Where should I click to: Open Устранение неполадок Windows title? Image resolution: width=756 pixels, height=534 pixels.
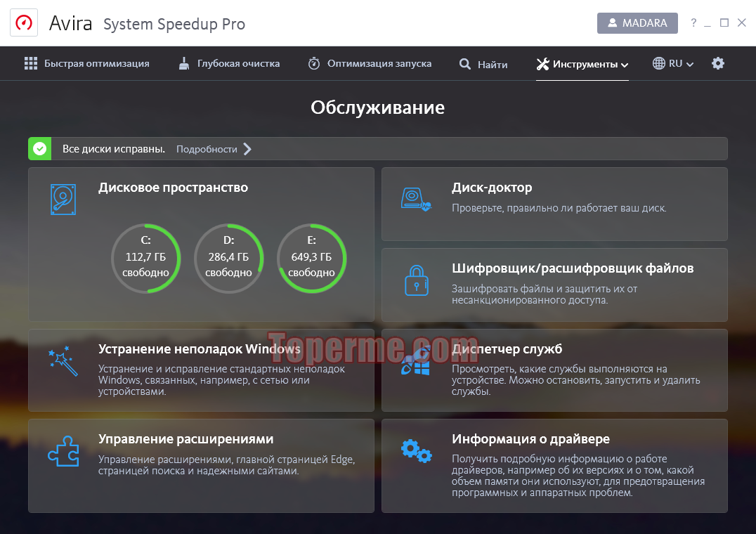pyautogui.click(x=199, y=349)
